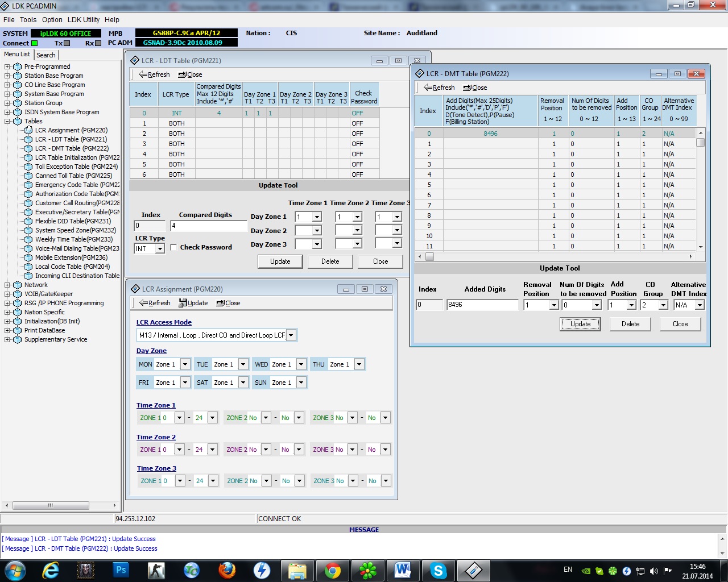Expand the LCR Access Mode dropdown
The width and height of the screenshot is (728, 582).
(x=291, y=335)
